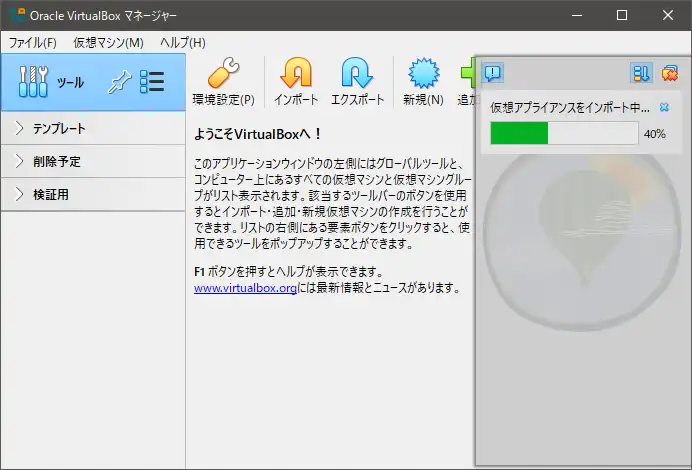
Task: Click the green 追加 add machine icon
Action: pos(467,73)
